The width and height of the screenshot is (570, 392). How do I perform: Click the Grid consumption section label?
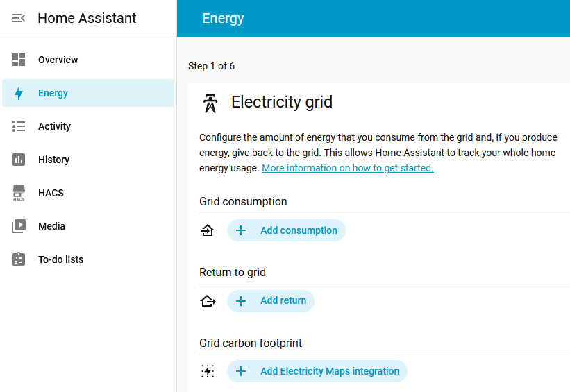(243, 202)
